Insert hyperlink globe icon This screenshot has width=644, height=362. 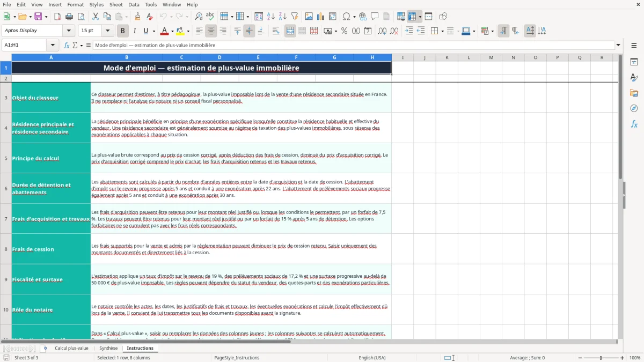(363, 17)
